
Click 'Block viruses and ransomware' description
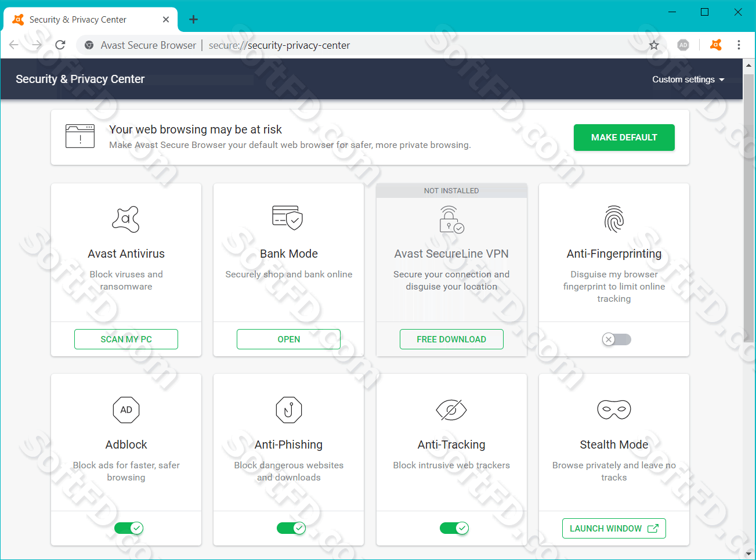[126, 280]
